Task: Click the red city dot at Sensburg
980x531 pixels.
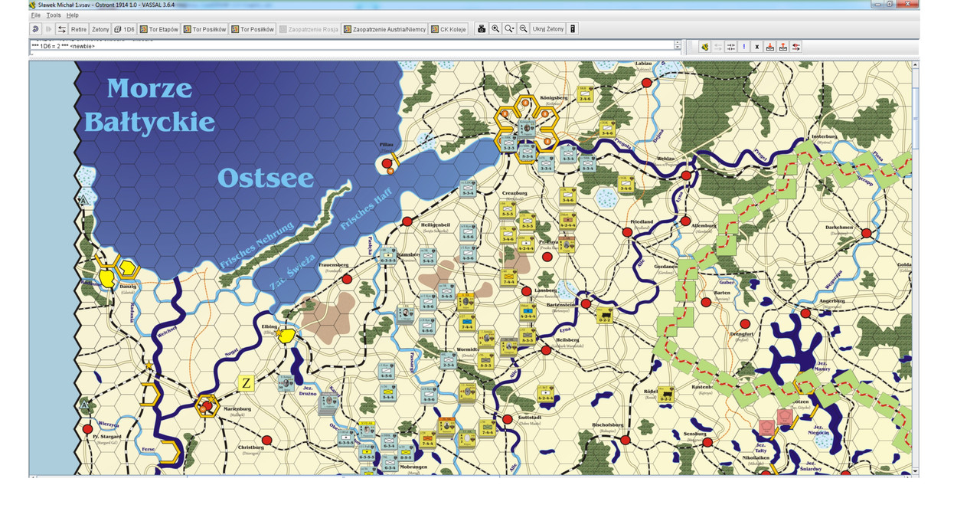Action: 707,442
